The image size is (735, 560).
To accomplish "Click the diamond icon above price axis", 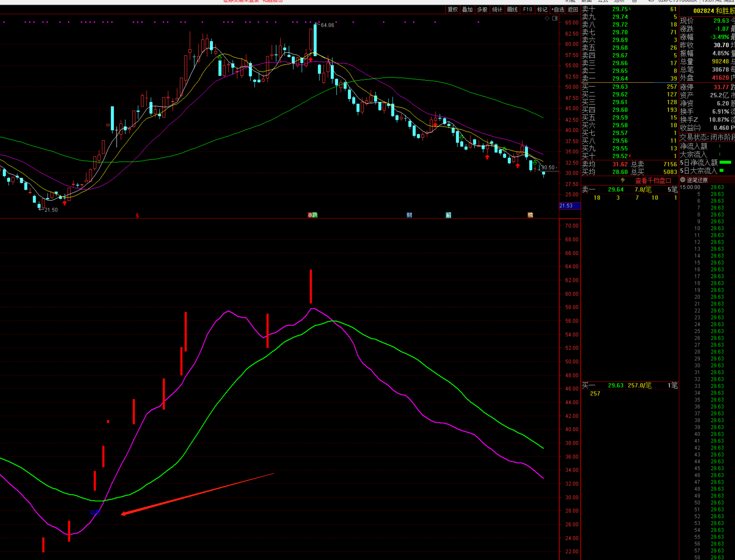I will pyautogui.click(x=547, y=18).
